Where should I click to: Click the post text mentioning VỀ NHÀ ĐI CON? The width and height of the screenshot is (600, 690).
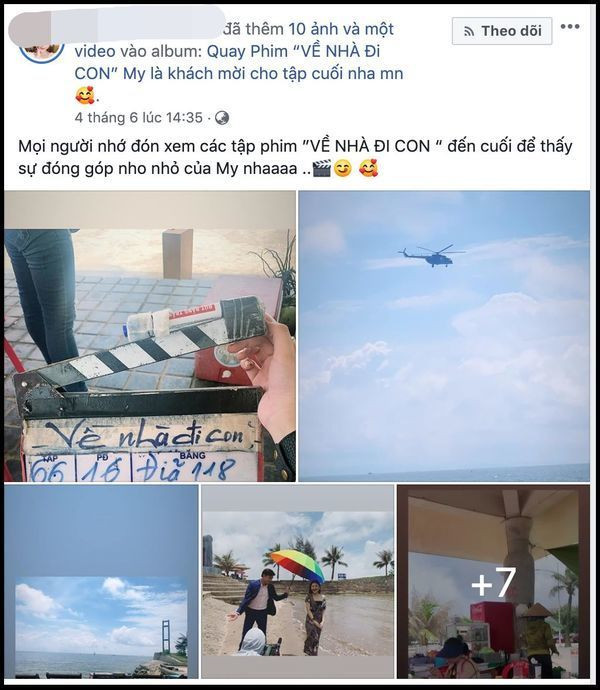295,157
